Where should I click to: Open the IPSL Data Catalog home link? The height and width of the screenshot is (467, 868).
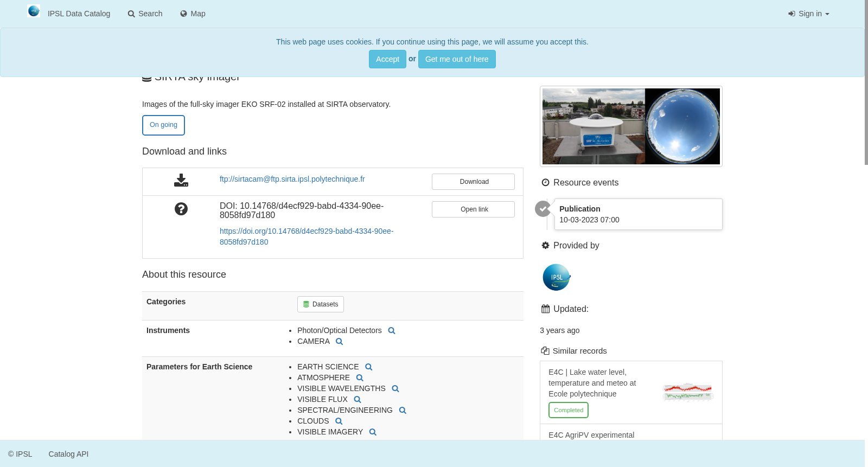tap(79, 14)
